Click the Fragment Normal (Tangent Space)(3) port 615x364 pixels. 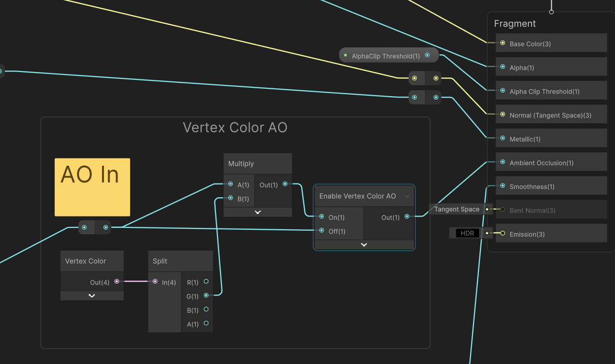click(503, 114)
